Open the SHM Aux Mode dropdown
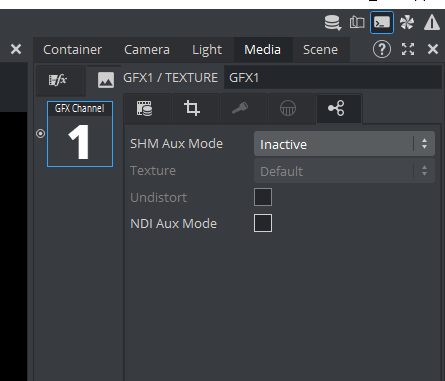 click(344, 144)
